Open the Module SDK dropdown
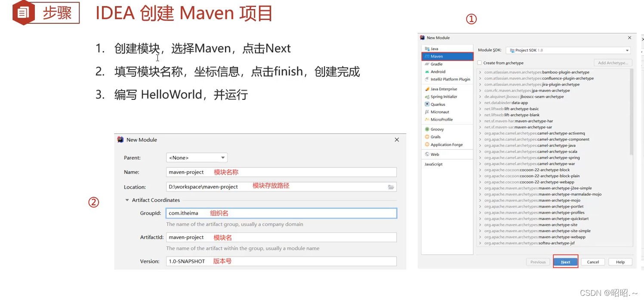Viewport: 644px width, 301px height. click(x=569, y=50)
